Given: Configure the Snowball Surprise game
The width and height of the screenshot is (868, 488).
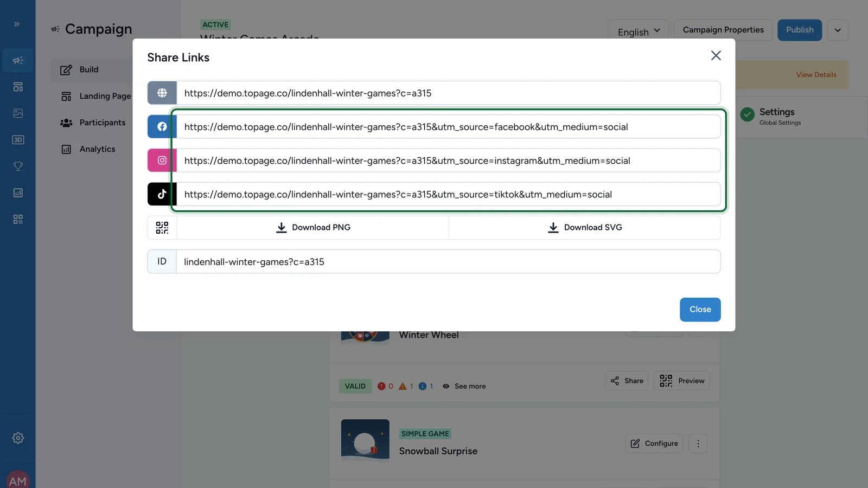Looking at the screenshot, I should (x=654, y=444).
